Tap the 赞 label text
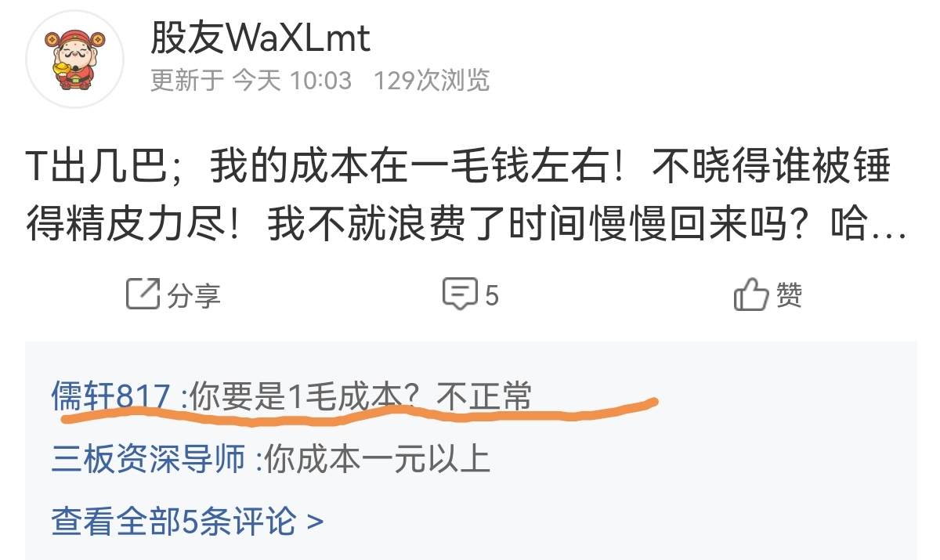Screen dimensions: 940x560 pyautogui.click(x=789, y=294)
